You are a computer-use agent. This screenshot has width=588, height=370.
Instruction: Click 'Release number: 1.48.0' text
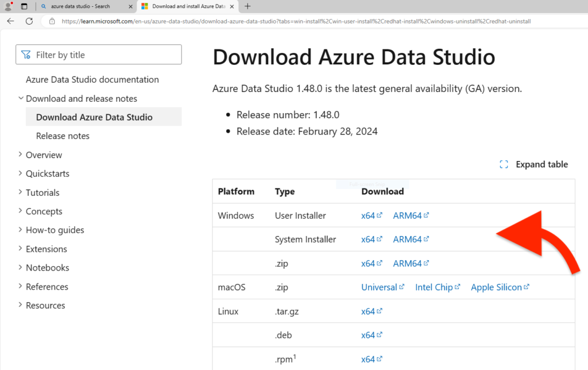(x=288, y=115)
